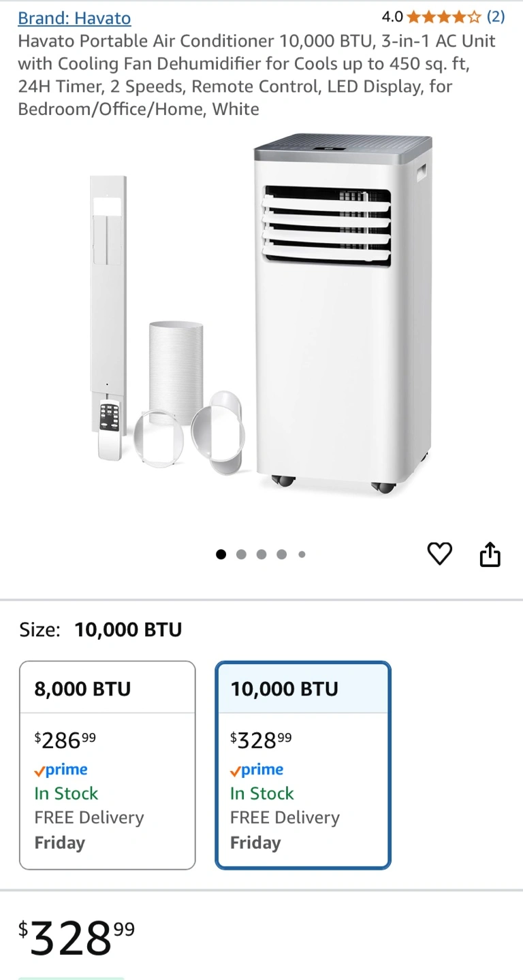Select the 10,000 BTU size option
This screenshot has width=523, height=980.
(x=303, y=764)
